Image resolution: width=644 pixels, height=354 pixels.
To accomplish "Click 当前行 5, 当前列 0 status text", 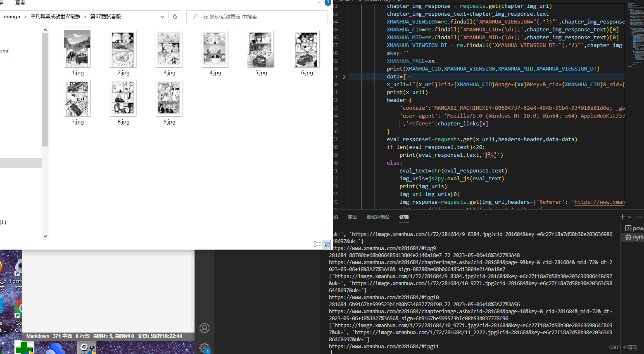I will (114, 336).
